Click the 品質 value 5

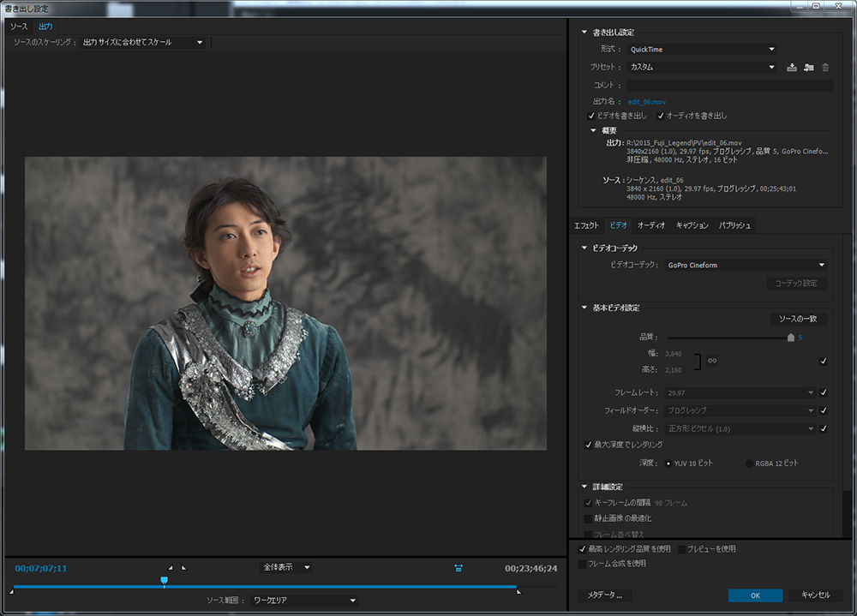800,338
